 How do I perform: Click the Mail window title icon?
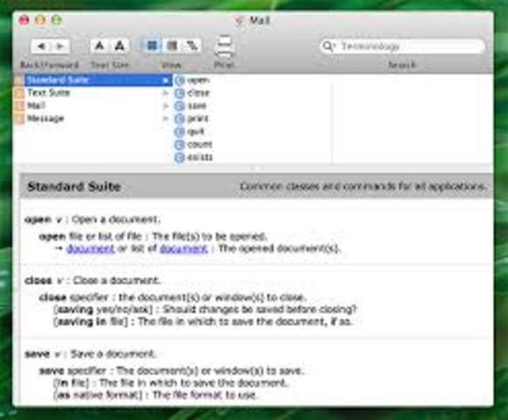pos(240,21)
